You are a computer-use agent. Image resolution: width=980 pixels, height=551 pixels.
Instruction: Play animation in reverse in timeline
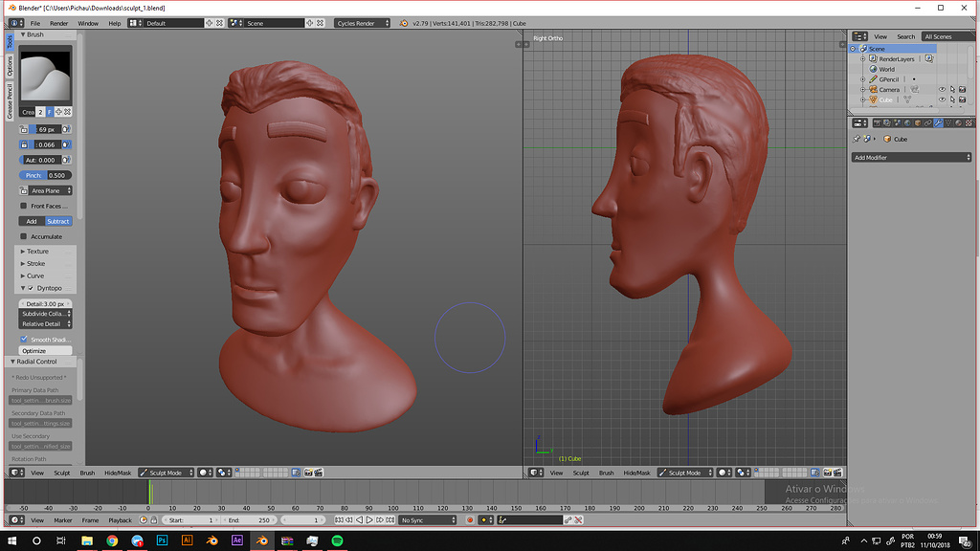click(359, 519)
